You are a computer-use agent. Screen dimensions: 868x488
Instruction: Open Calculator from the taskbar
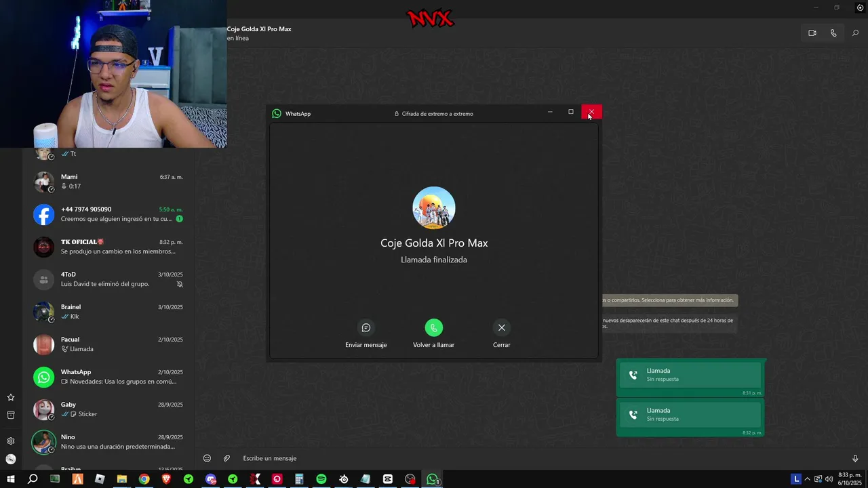click(299, 479)
